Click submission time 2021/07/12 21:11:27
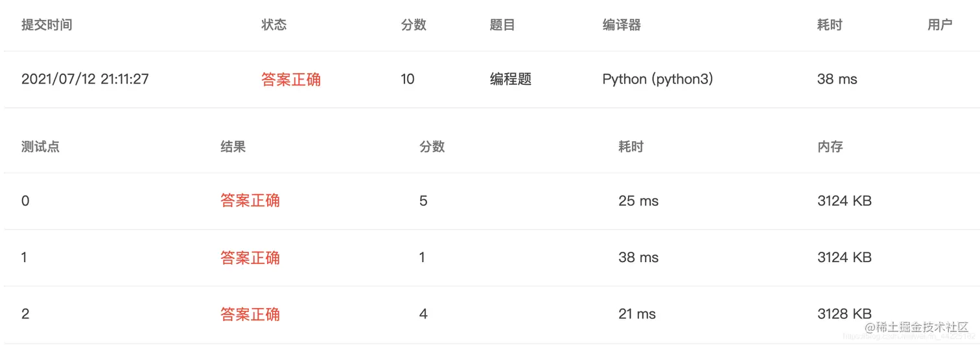The width and height of the screenshot is (980, 345). click(x=85, y=80)
